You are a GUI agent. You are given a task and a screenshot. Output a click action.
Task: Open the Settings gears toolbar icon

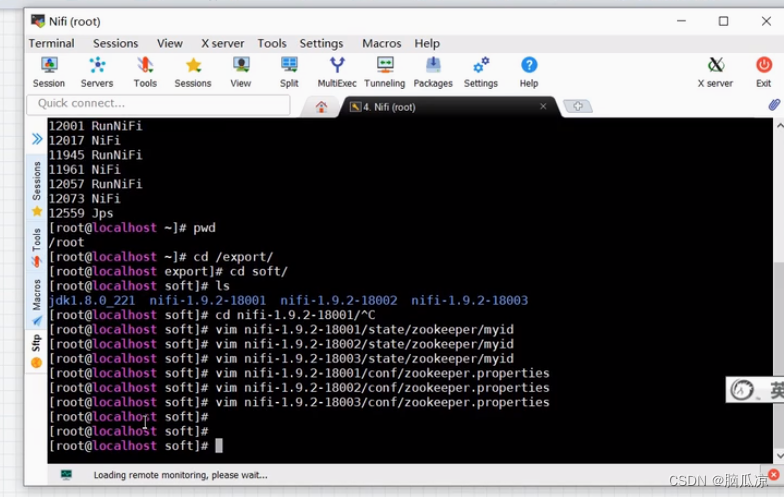[x=480, y=72]
